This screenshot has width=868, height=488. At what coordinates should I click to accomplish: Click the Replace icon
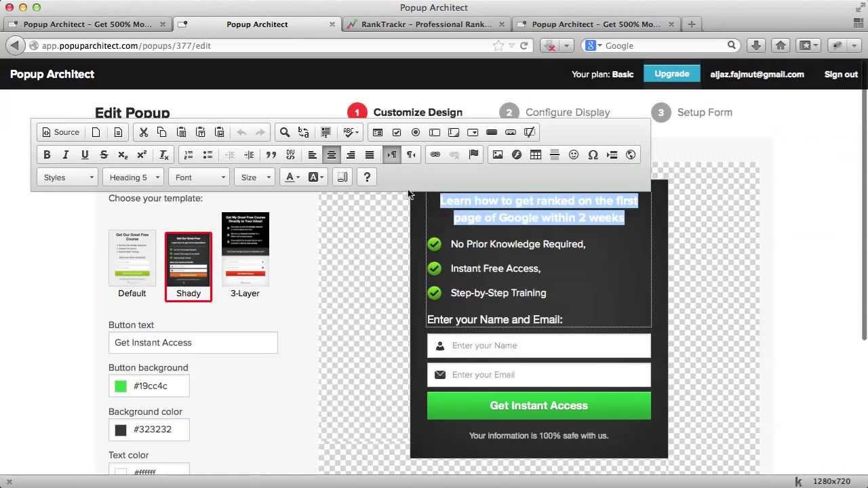pyautogui.click(x=304, y=132)
